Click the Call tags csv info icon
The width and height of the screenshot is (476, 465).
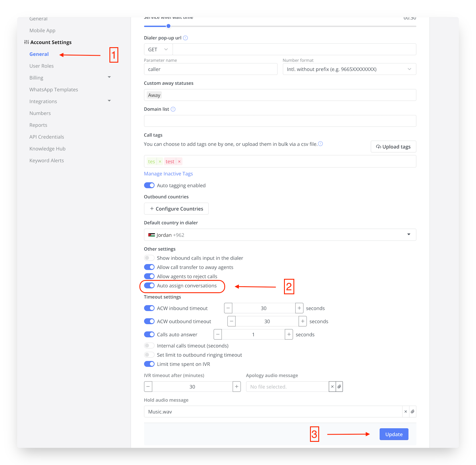tap(321, 144)
